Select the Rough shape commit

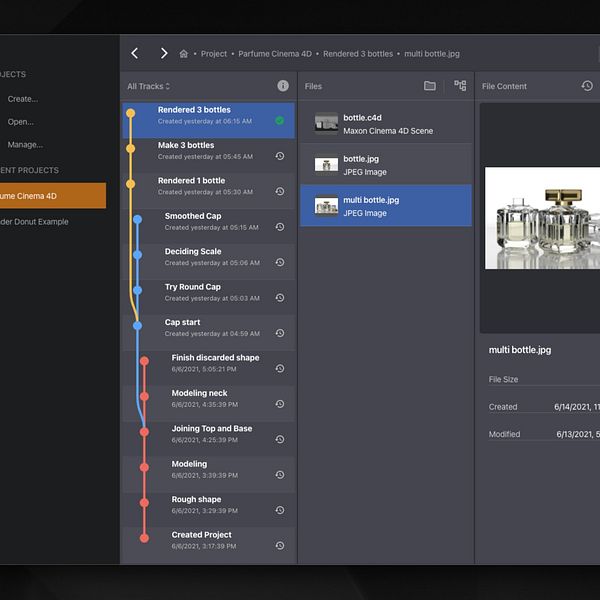point(209,510)
